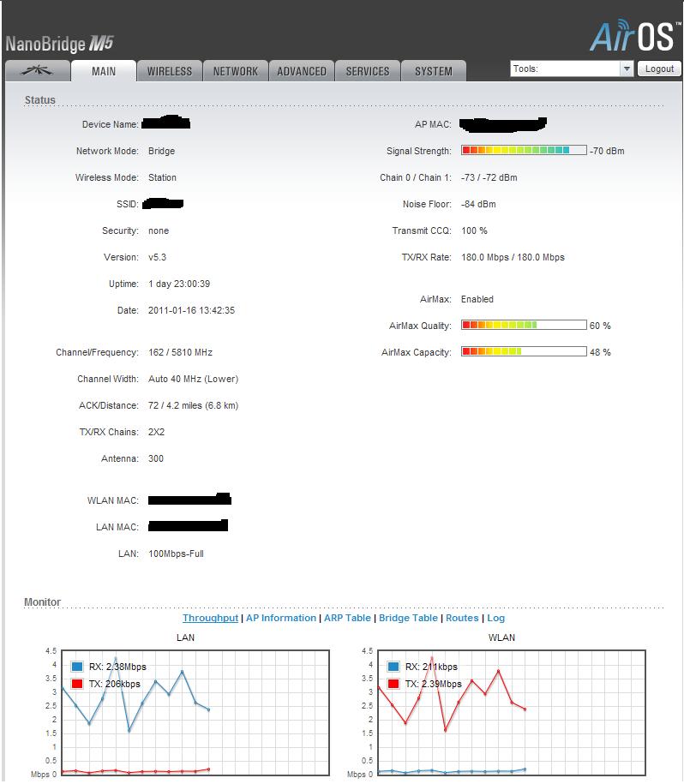Click the 72 / 4.2 miles distance value

point(193,405)
